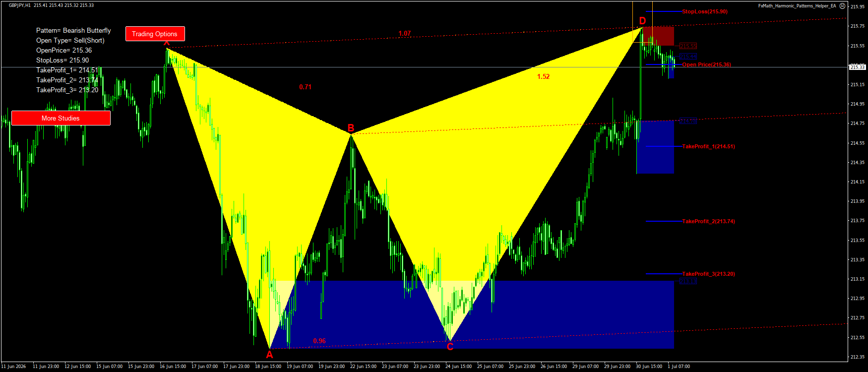
Task: Click pattern point A label
Action: coord(269,354)
